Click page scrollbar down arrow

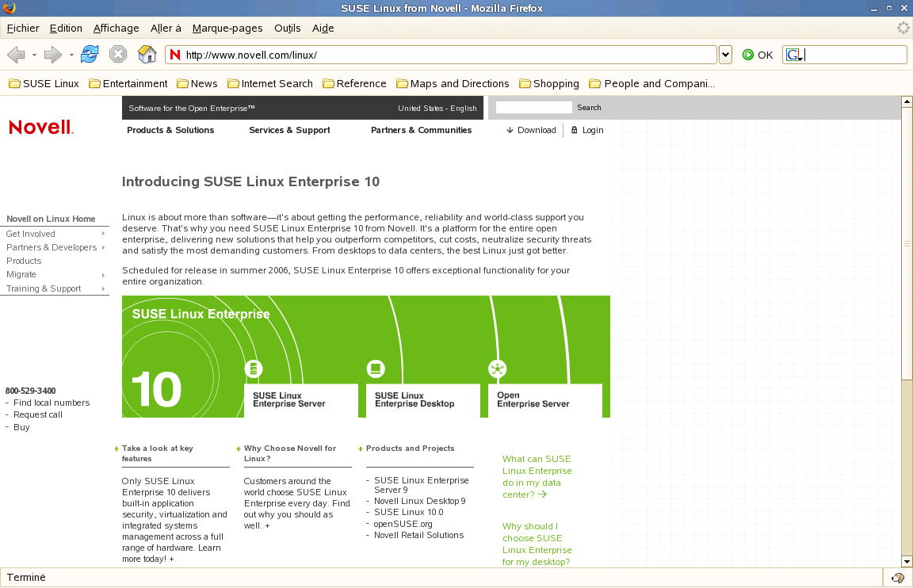click(x=907, y=562)
